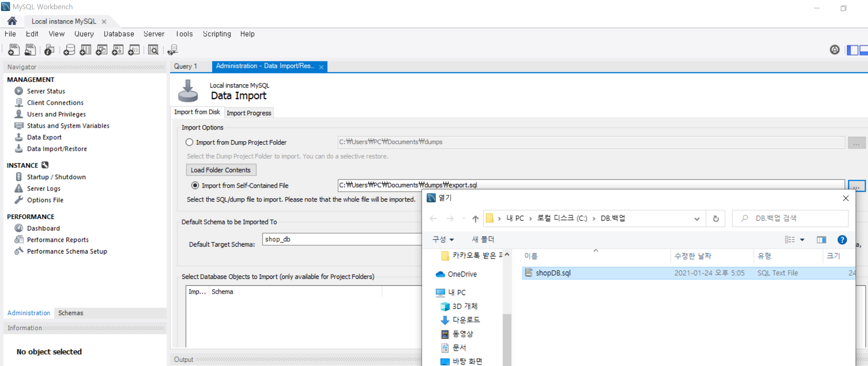This screenshot has width=868, height=366.
Task: Click the DB.백업 search field
Action: click(791, 218)
